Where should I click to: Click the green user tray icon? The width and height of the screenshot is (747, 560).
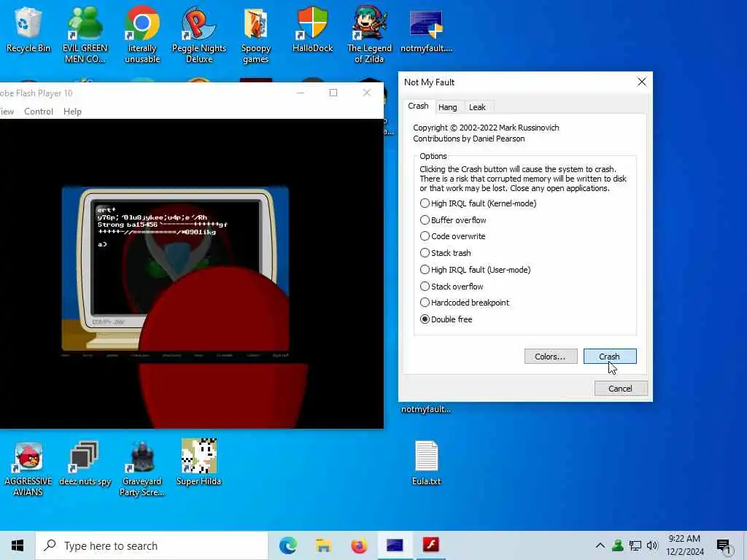(618, 545)
